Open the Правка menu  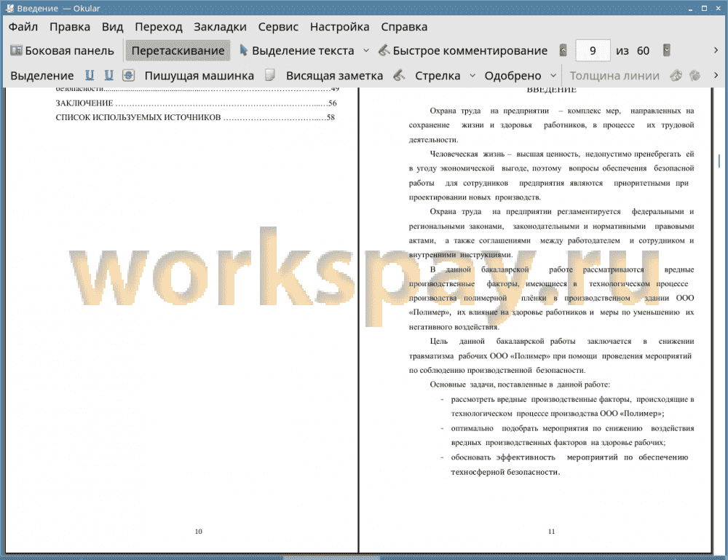click(70, 27)
